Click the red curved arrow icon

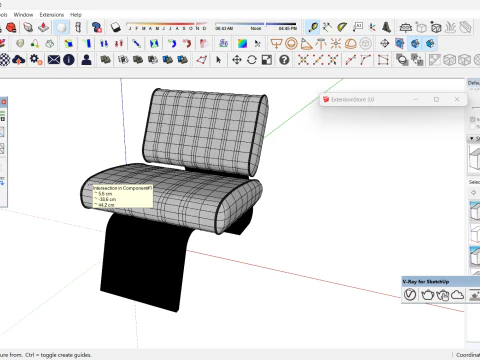tap(187, 43)
